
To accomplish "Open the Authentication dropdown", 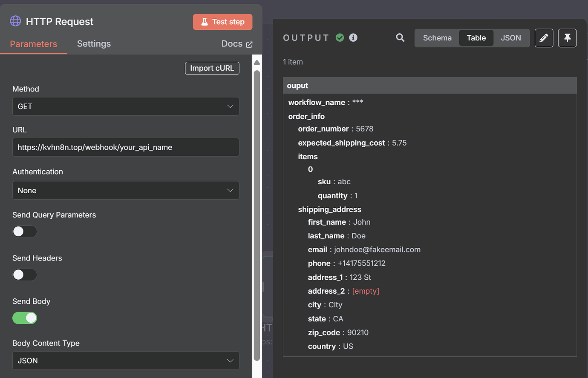I will pyautogui.click(x=126, y=190).
